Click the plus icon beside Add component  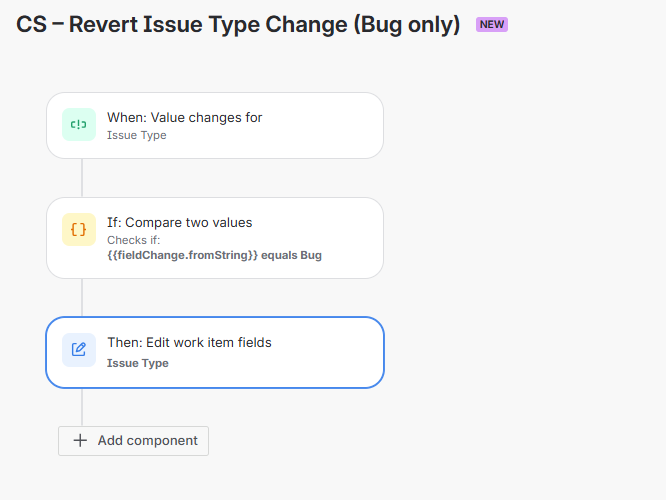(80, 441)
